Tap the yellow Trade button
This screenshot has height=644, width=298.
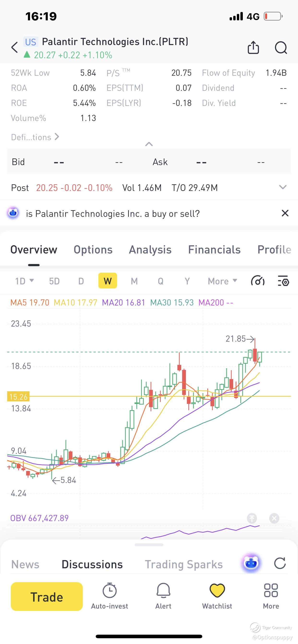tap(47, 597)
